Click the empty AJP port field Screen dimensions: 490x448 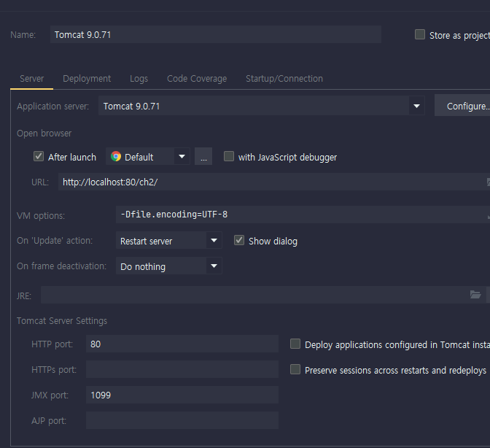(182, 420)
